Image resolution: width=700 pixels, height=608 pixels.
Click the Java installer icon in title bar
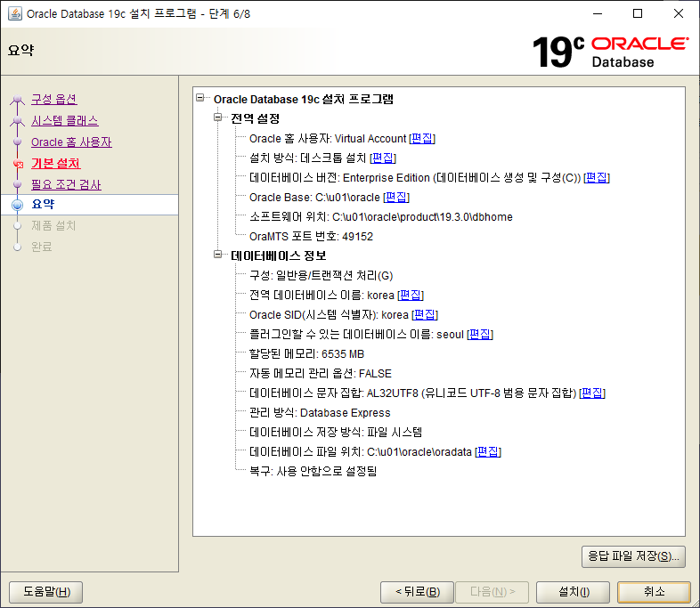pos(15,13)
